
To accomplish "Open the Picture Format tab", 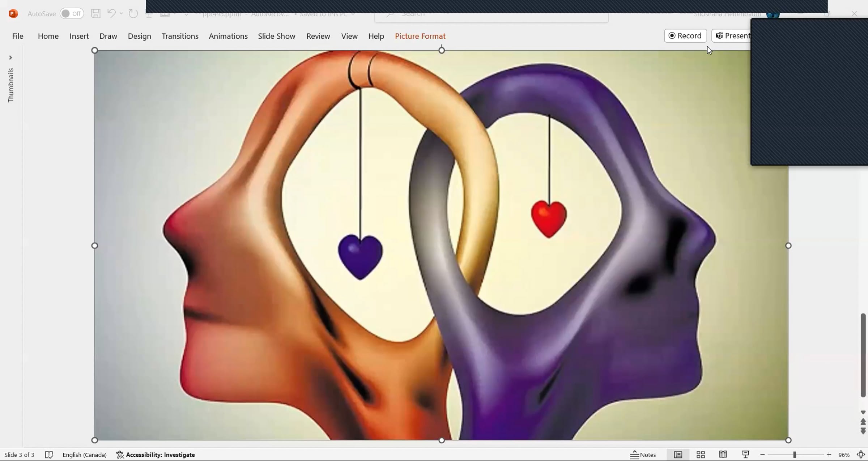I will (x=420, y=36).
